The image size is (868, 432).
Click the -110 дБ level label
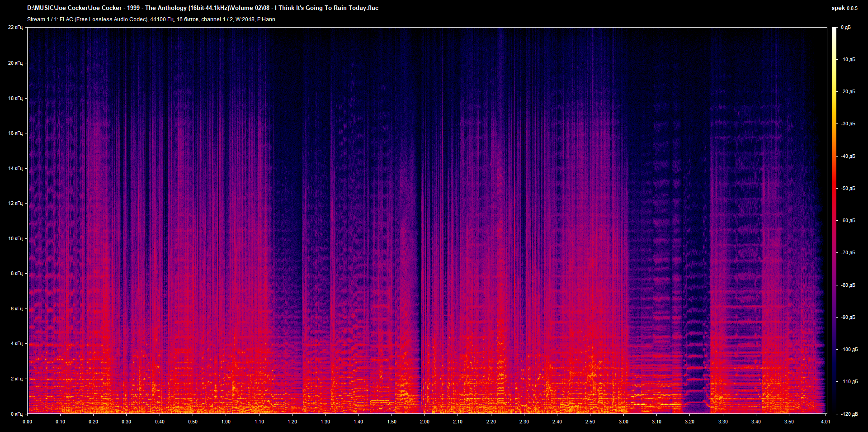point(849,382)
